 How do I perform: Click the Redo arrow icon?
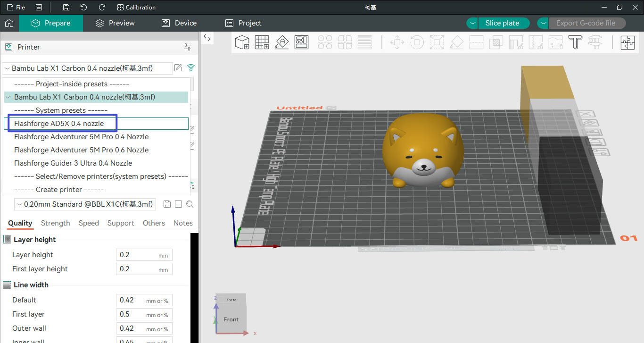[102, 7]
